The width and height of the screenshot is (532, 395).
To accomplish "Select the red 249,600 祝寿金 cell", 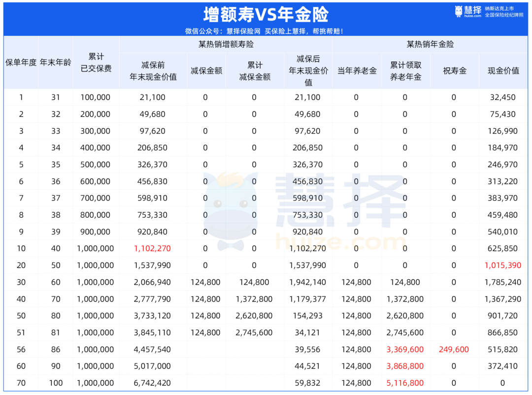I will point(454,350).
